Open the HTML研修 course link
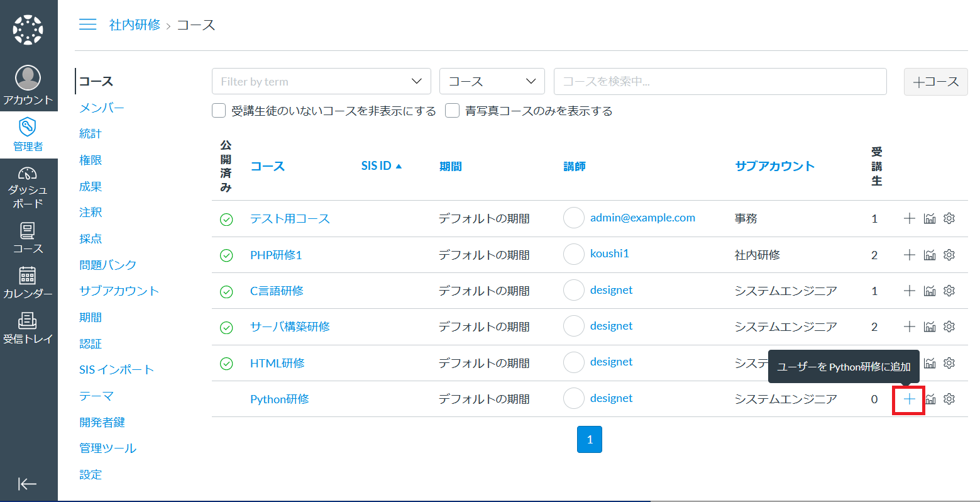The image size is (980, 502). (x=277, y=363)
